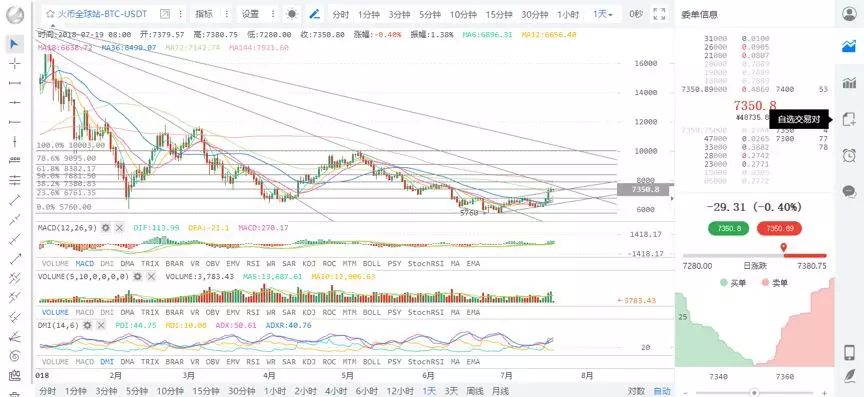The width and height of the screenshot is (864, 397).
Task: Expand the 1天 timeframe dropdown
Action: pyautogui.click(x=603, y=14)
